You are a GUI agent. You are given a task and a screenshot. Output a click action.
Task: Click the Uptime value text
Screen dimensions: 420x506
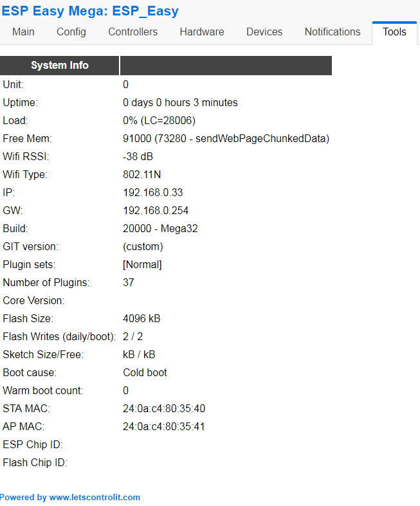(x=180, y=103)
